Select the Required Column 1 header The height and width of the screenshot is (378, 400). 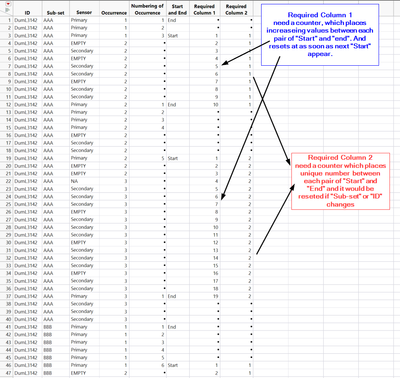tap(204, 9)
